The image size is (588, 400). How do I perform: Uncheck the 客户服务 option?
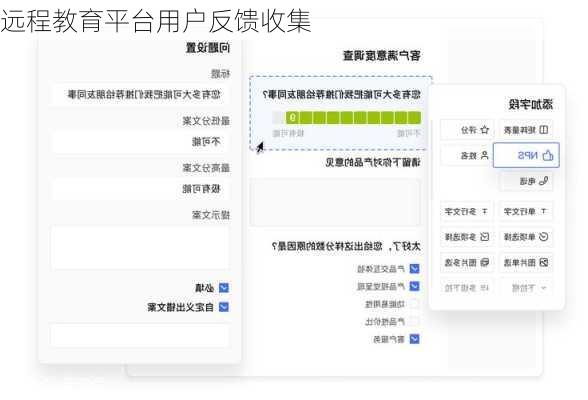coord(414,339)
